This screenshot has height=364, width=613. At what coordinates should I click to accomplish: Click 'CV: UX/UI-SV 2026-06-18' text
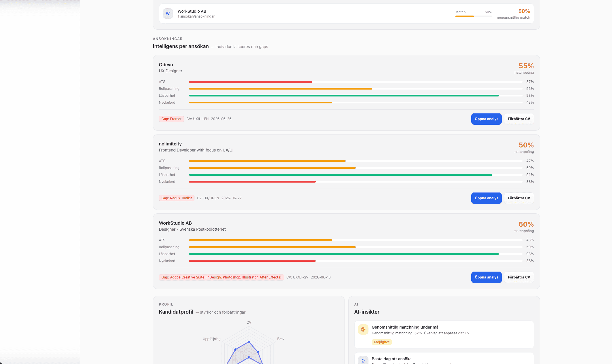(309, 277)
